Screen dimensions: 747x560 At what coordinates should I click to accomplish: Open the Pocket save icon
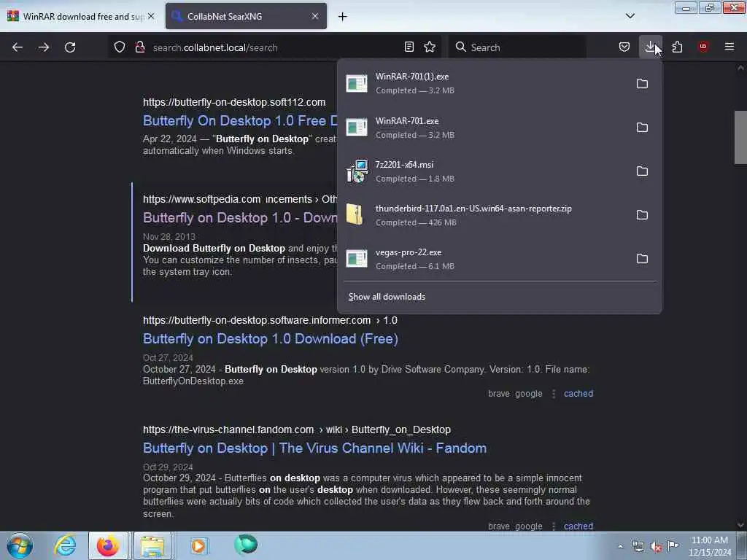click(x=624, y=47)
